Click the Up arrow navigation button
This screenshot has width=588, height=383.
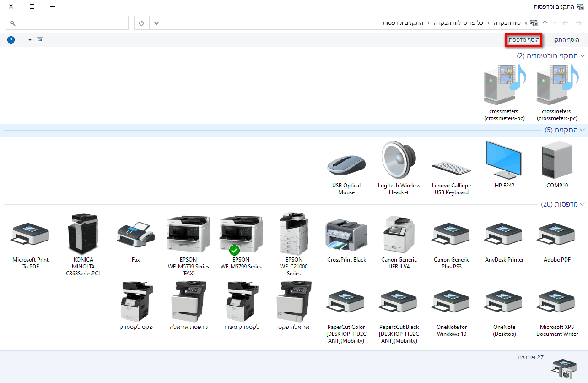pos(545,23)
